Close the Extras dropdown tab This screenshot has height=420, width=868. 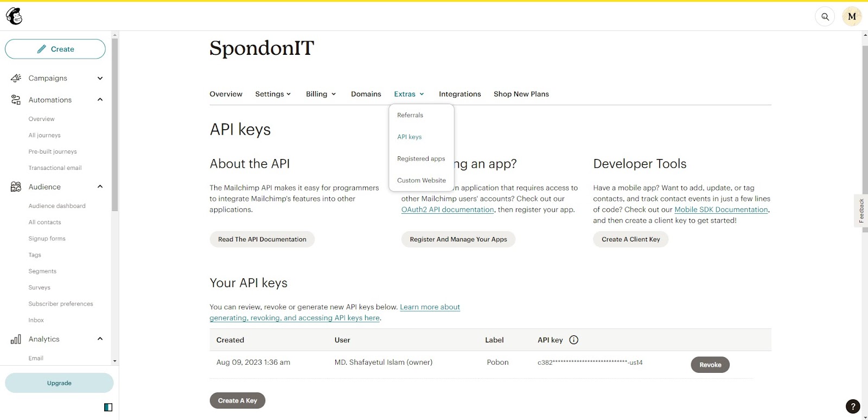click(409, 94)
